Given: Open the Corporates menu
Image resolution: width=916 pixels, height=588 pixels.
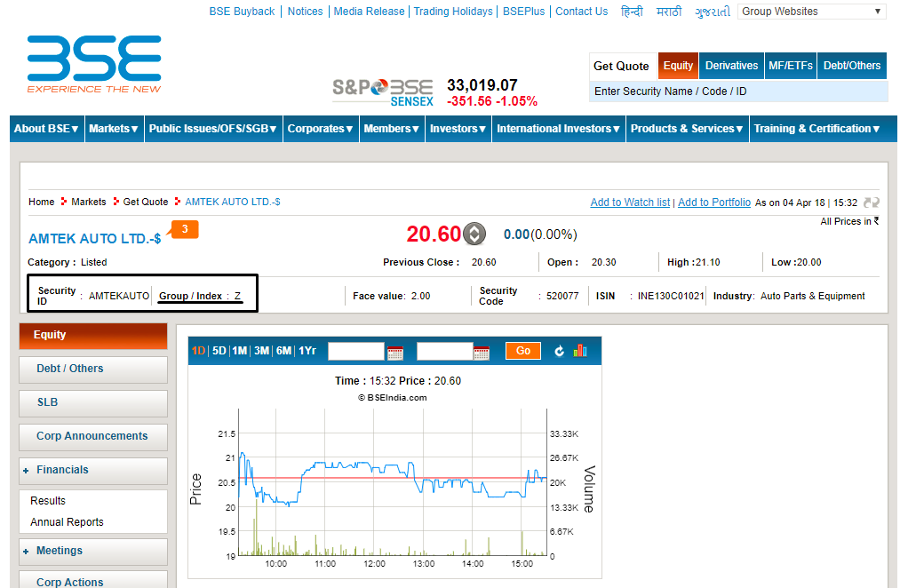Looking at the screenshot, I should click(x=320, y=129).
